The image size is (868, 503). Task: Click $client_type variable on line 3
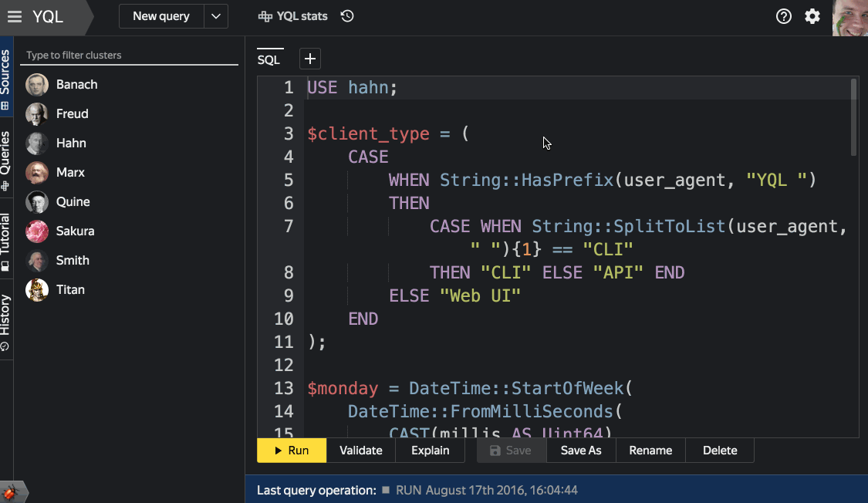click(x=368, y=134)
